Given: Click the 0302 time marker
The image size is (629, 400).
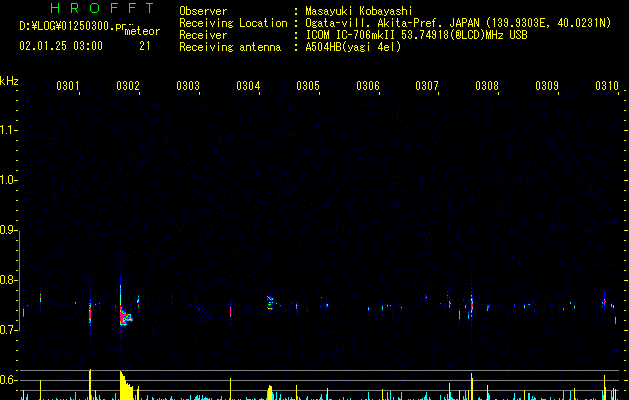Looking at the screenshot, I should (x=128, y=85).
